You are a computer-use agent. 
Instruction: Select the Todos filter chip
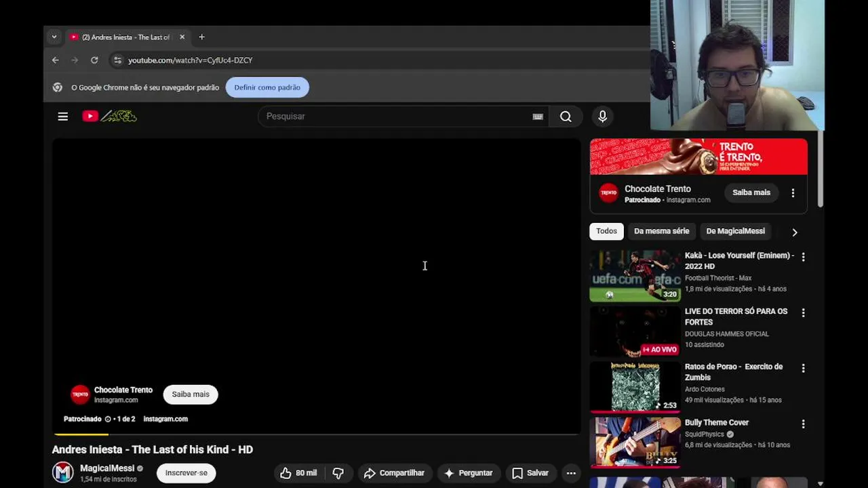(x=606, y=231)
